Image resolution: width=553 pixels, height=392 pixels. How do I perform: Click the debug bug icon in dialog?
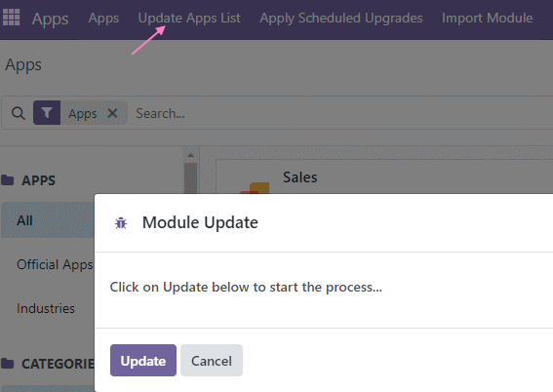pos(121,223)
